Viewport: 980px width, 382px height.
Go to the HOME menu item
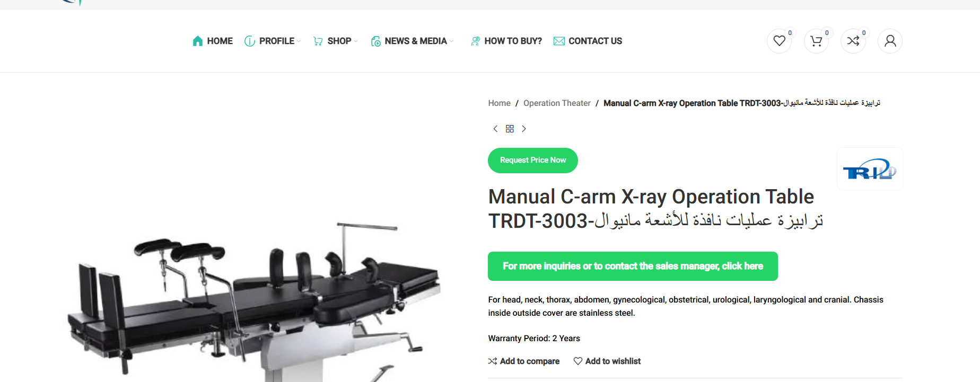click(213, 41)
